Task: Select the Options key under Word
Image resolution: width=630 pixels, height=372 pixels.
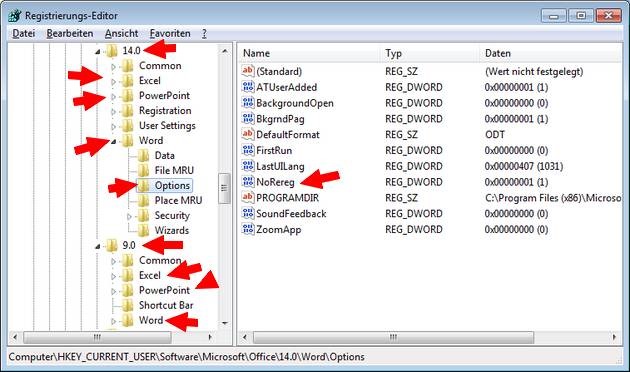Action: (x=172, y=186)
